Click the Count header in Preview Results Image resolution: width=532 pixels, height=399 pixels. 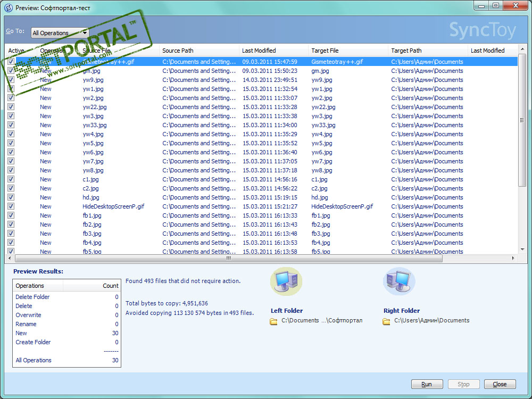coord(92,286)
